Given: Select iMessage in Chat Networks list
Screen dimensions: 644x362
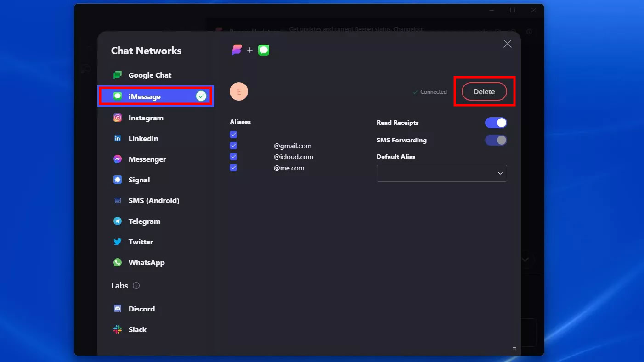Looking at the screenshot, I should tap(155, 96).
